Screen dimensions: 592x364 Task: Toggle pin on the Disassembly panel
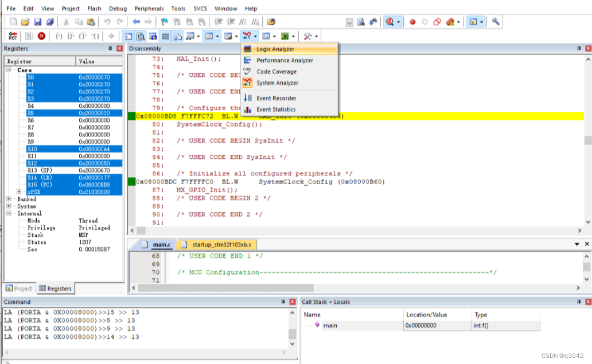point(579,48)
